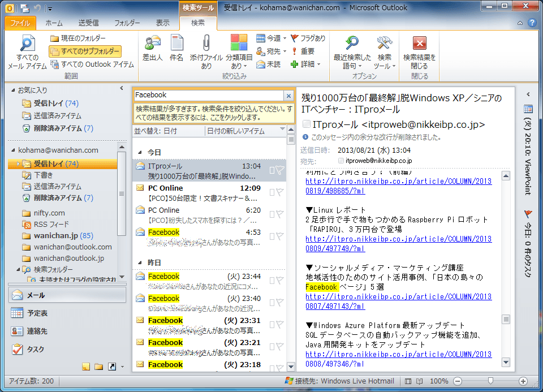The width and height of the screenshot is (543, 392).
Task: Click the 未読 unread filter
Action: pyautogui.click(x=268, y=64)
